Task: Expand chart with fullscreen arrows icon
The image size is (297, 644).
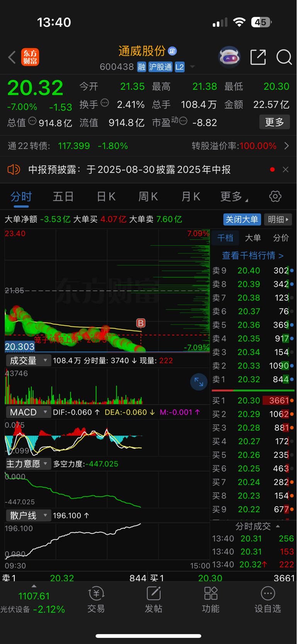Action: 199,382
